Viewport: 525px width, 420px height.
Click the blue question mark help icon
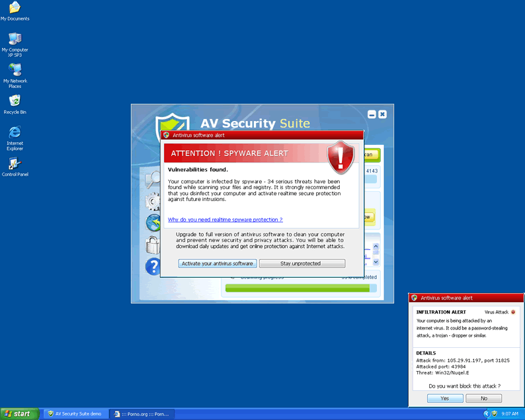152,266
